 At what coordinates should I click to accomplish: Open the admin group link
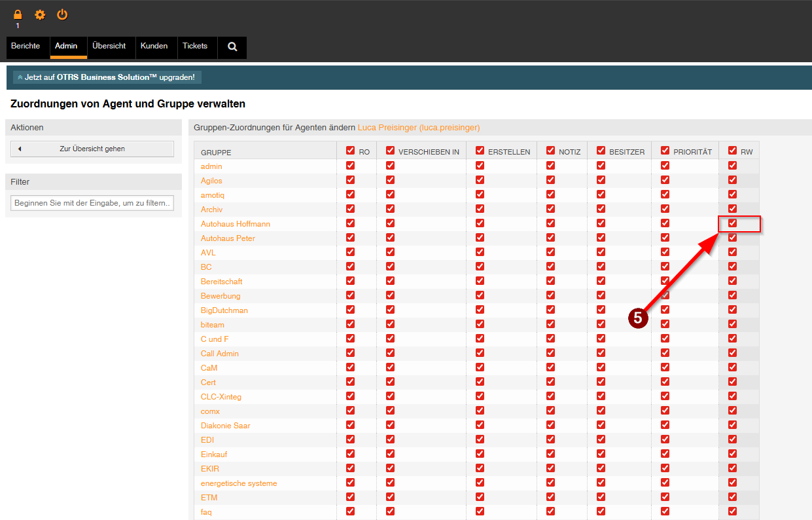[x=211, y=166]
